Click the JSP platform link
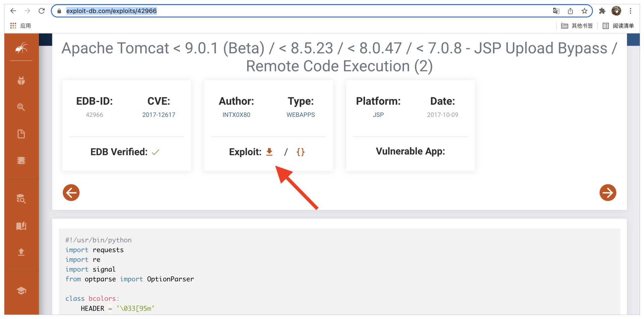 click(378, 115)
